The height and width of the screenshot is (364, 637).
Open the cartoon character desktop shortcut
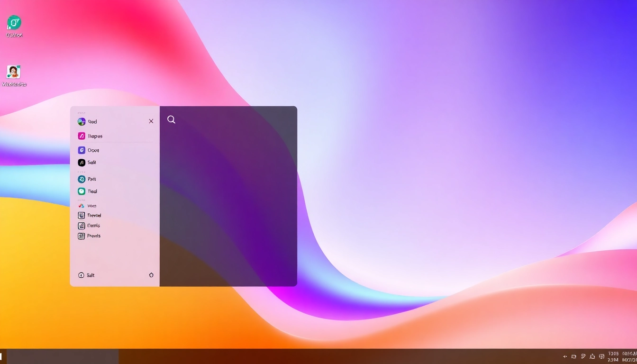click(14, 72)
